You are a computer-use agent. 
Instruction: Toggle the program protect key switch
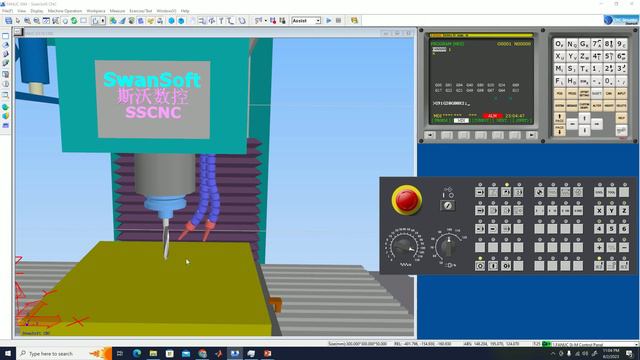click(x=448, y=205)
